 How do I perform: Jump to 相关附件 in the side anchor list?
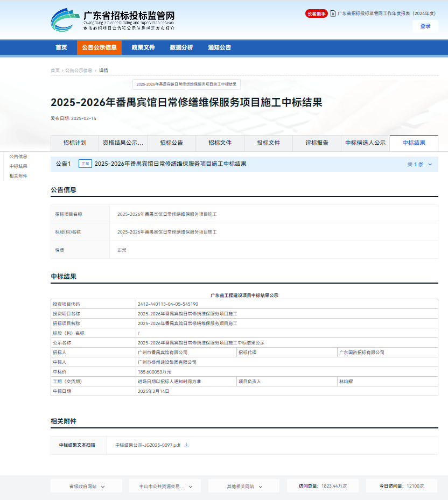[18, 176]
